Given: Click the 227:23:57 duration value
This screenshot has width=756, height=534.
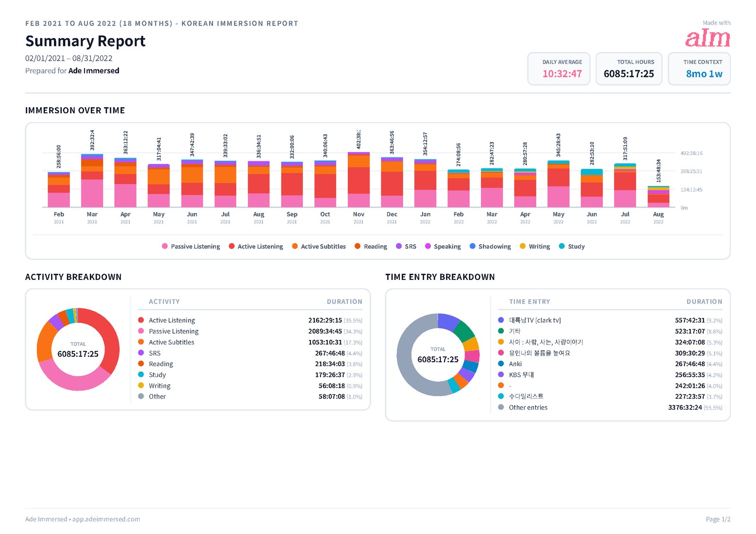Looking at the screenshot, I should click(690, 396).
